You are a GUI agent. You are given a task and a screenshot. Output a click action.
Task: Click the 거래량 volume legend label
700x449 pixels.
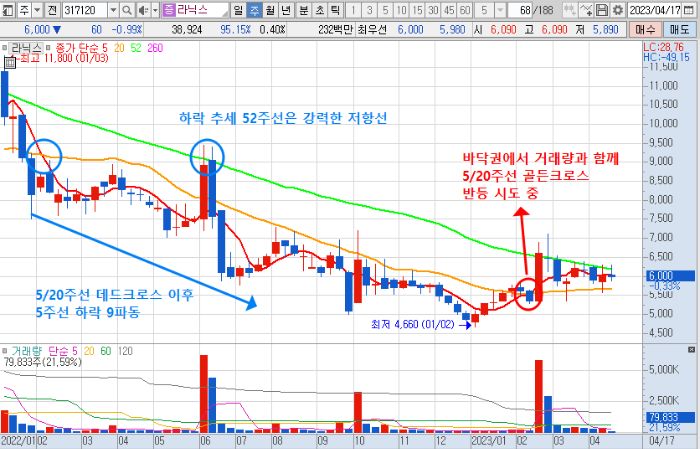click(x=26, y=351)
